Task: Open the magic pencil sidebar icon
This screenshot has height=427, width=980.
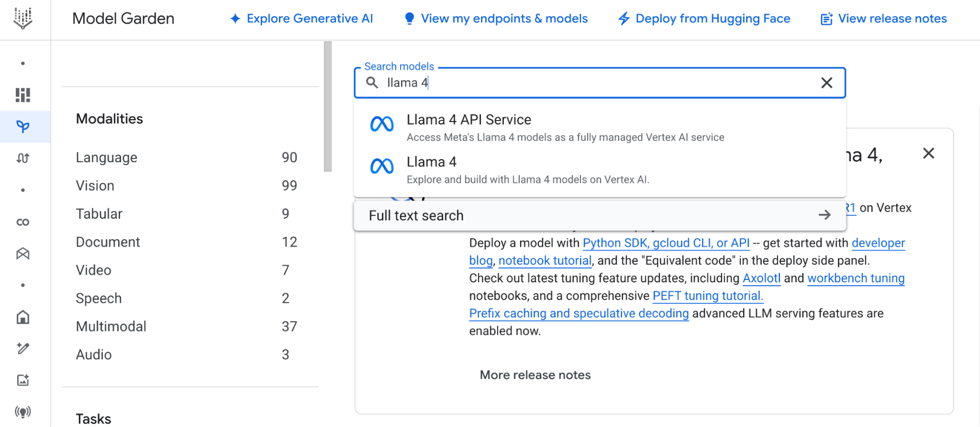Action: pos(23,349)
